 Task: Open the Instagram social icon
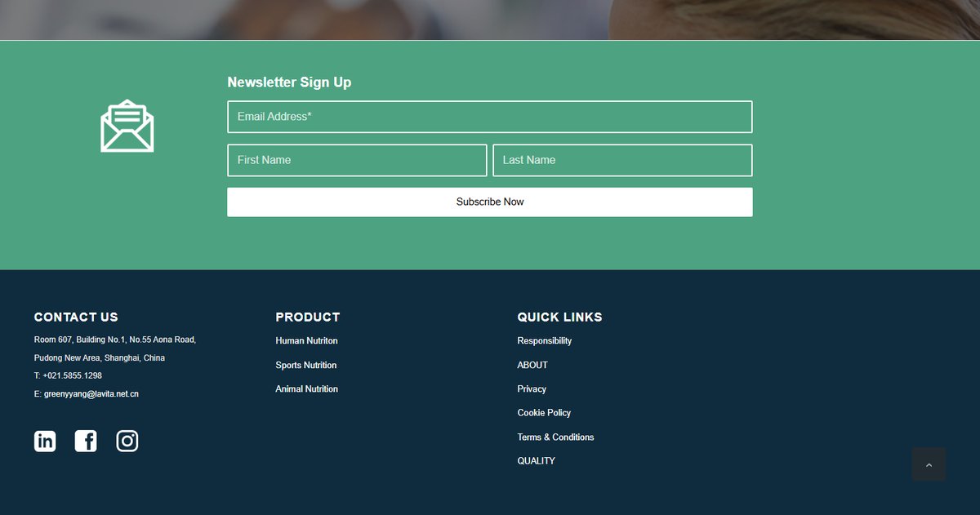tap(127, 441)
